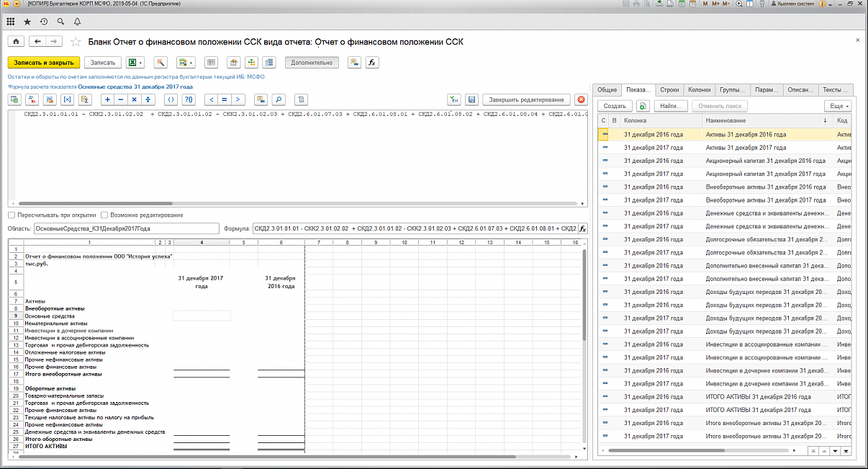This screenshot has width=868, height=469.
Task: Switch to the Парам... tab
Action: tap(767, 90)
